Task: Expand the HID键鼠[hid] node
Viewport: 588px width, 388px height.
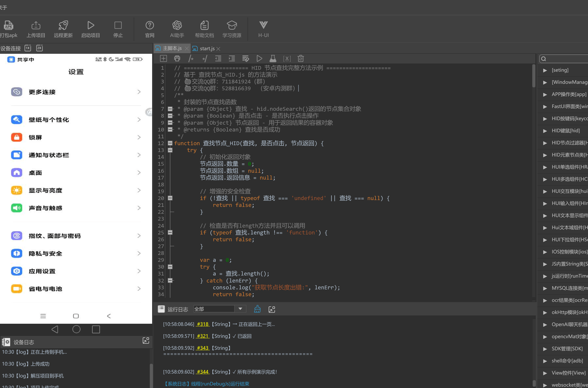Action: coord(545,131)
